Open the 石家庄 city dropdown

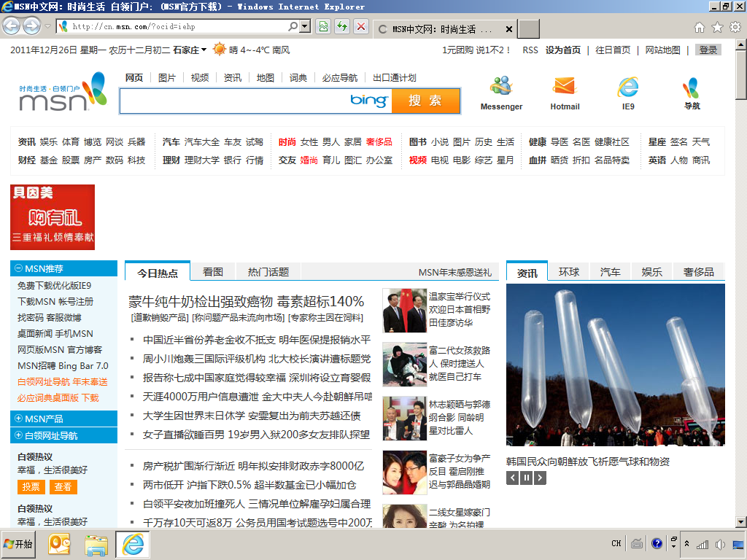point(190,50)
